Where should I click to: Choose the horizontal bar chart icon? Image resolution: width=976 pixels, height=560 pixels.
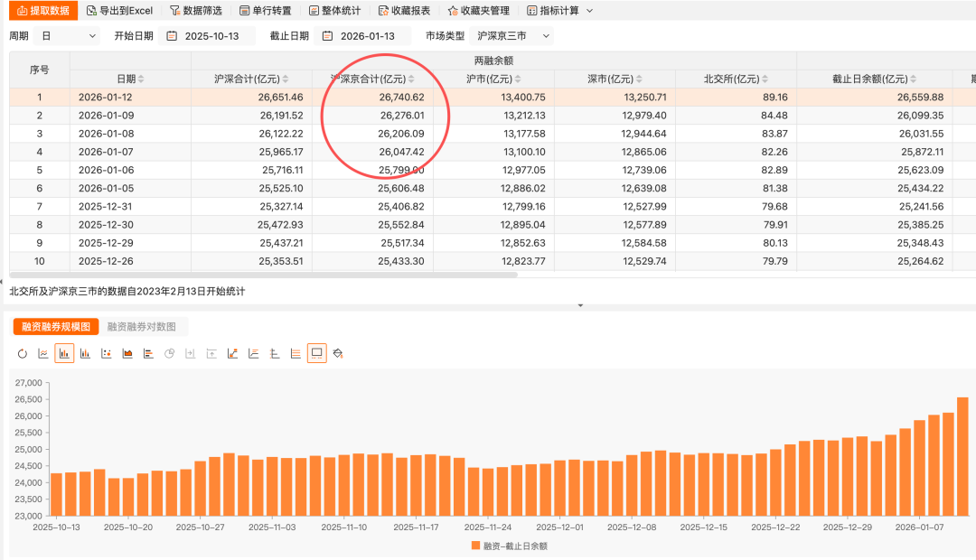coord(148,353)
